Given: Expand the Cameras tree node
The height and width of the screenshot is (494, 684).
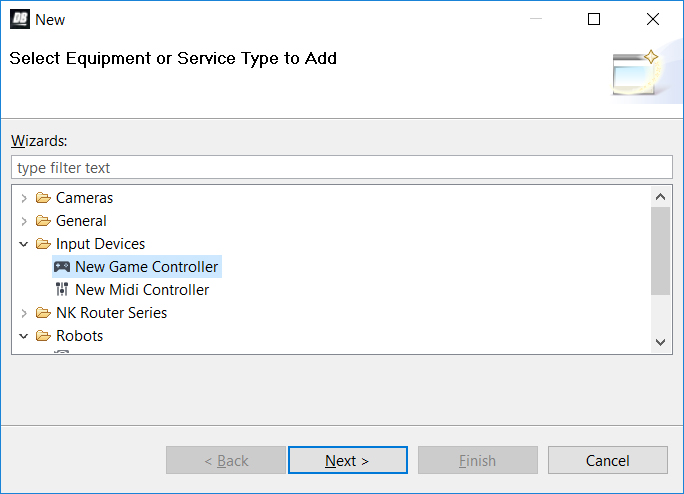Looking at the screenshot, I should pos(24,198).
